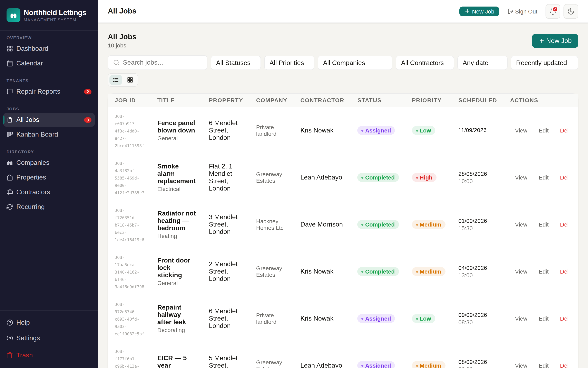Edit the Repaint hallway after leak job
Viewport: 588px width, 368px height.
[543, 319]
